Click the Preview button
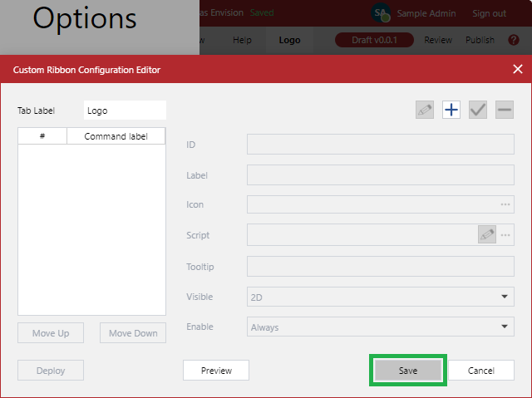The image size is (532, 398). tap(216, 371)
